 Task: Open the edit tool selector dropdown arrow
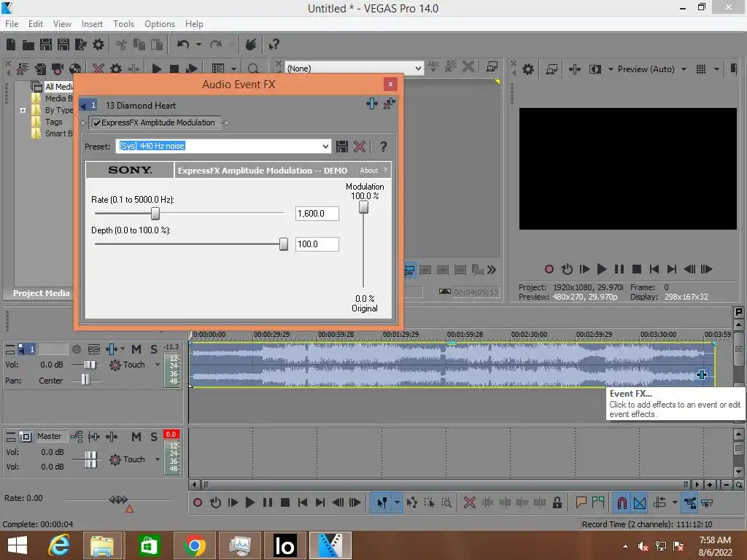click(x=397, y=503)
